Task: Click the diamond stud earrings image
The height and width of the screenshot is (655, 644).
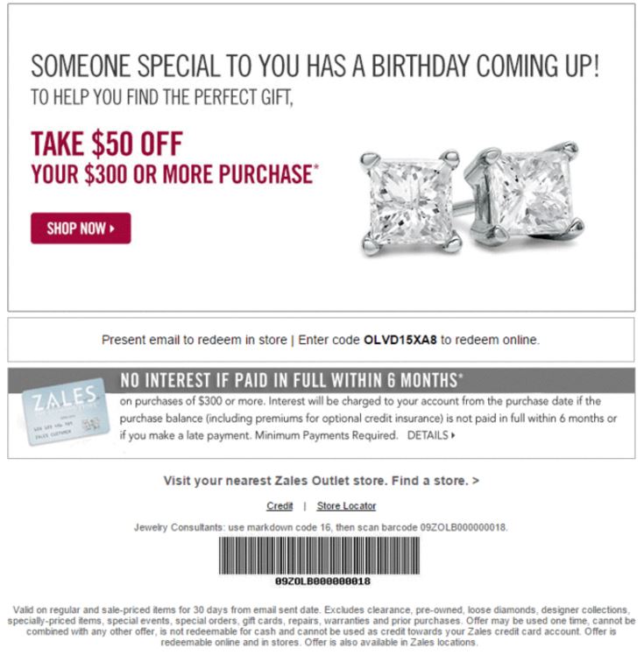Action: coord(471,199)
